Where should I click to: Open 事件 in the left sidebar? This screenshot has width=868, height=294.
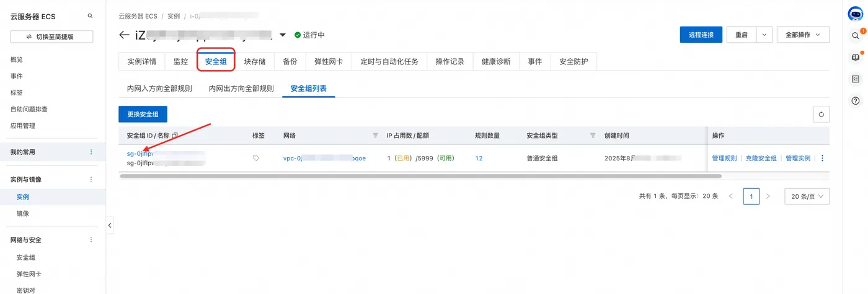click(x=17, y=76)
